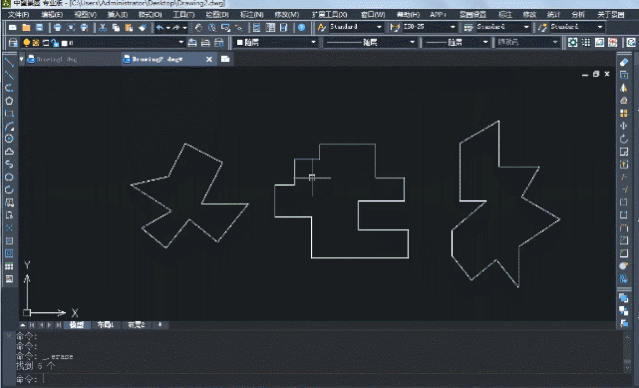This screenshot has height=388, width=639.
Task: Select the Polygon drawing tool
Action: click(x=9, y=101)
